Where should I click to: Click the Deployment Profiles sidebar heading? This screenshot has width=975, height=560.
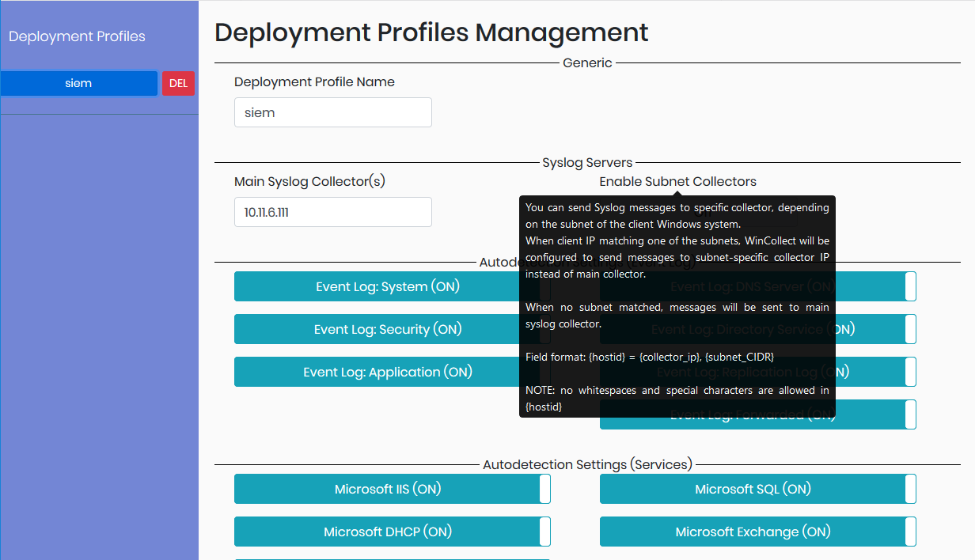(77, 36)
